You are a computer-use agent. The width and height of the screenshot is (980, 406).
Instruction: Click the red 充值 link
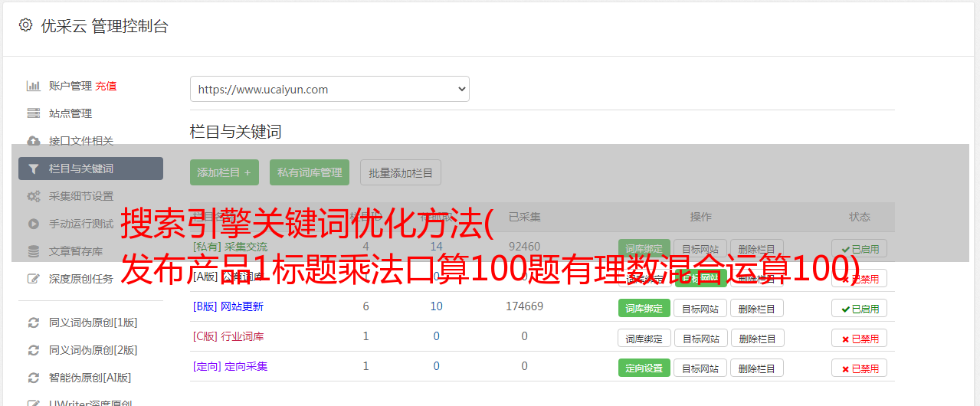(107, 86)
